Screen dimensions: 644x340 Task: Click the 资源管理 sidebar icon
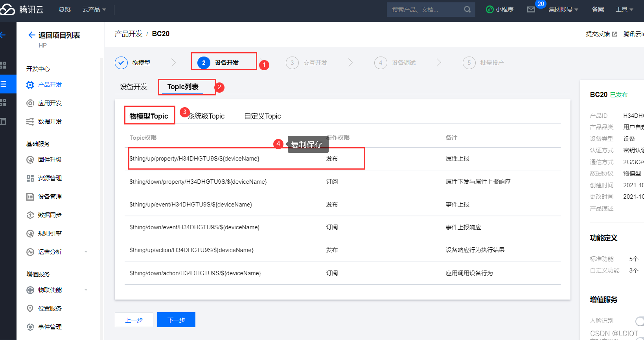(x=30, y=178)
